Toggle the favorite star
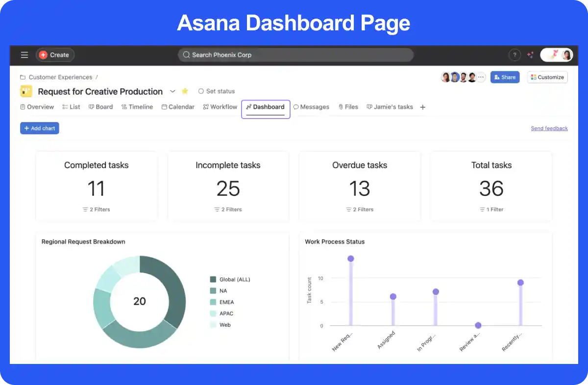588x385 pixels. 185,91
